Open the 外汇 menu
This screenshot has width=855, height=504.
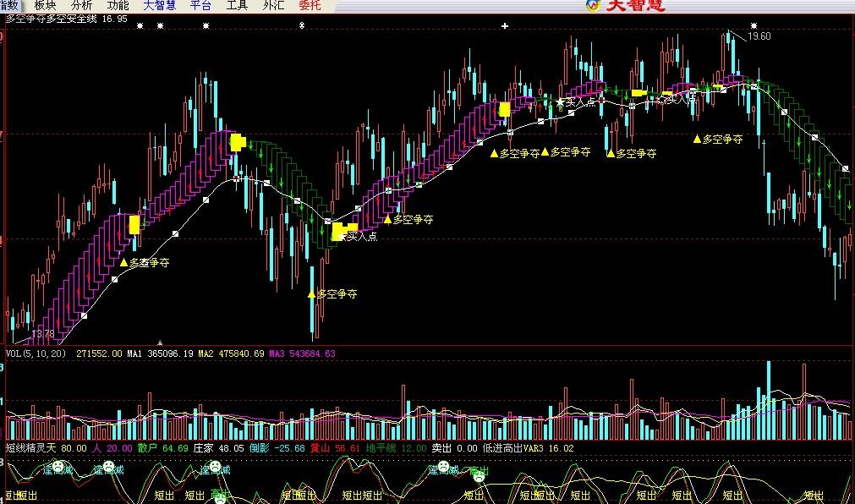tap(274, 5)
